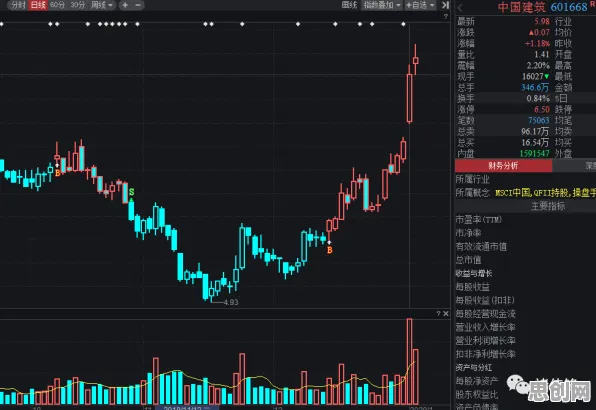This screenshot has height=410, width=596.
Task: Zoom in chart with plus button
Action: (x=125, y=5)
